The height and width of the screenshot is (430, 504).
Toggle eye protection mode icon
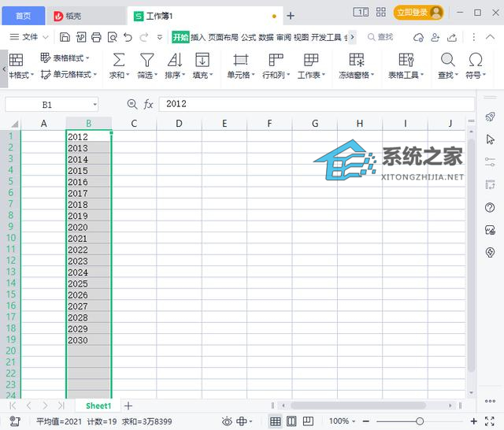tap(227, 421)
